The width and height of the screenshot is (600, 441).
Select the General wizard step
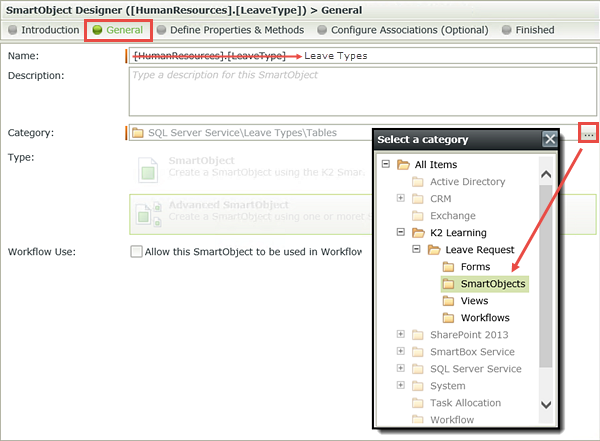pos(118,30)
